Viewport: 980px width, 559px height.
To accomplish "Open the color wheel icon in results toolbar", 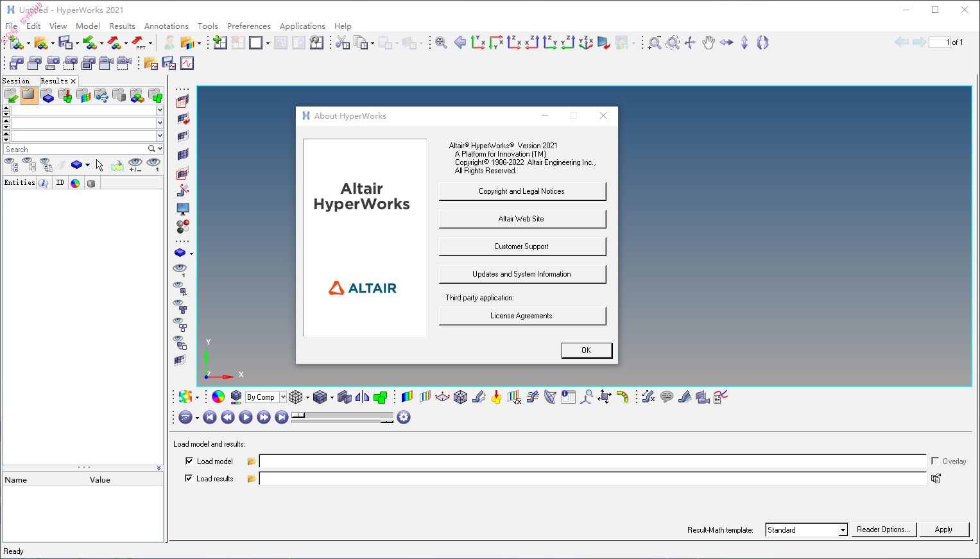I will coord(218,397).
